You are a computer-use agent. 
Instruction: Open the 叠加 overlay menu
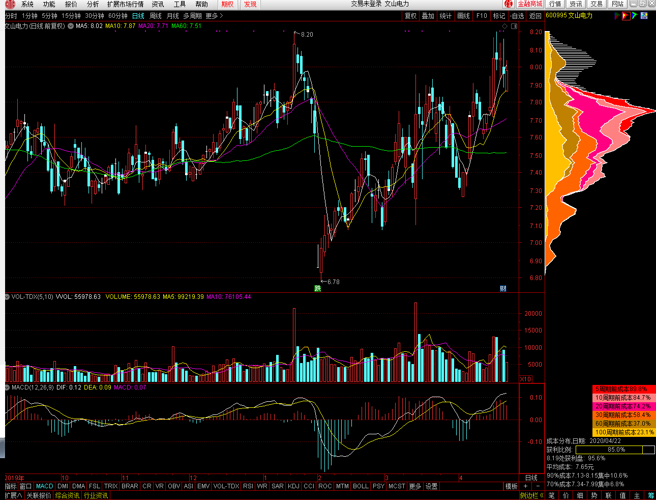click(x=428, y=16)
